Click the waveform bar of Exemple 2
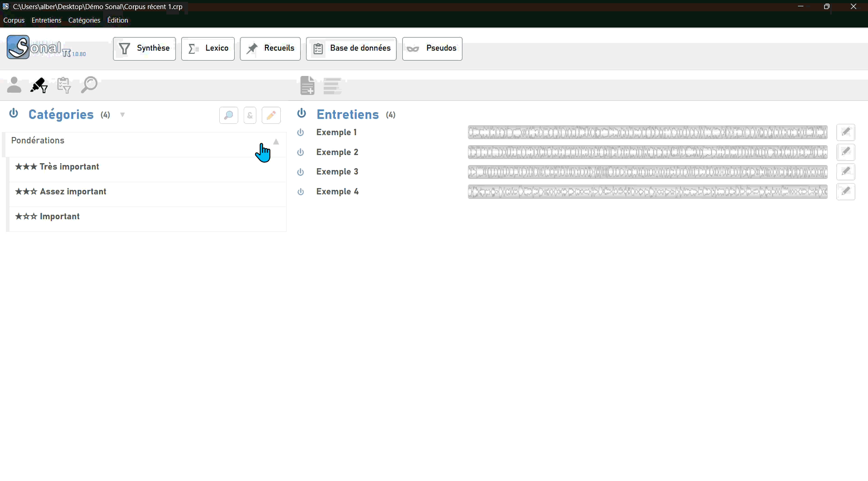The width and height of the screenshot is (868, 481). click(x=648, y=152)
